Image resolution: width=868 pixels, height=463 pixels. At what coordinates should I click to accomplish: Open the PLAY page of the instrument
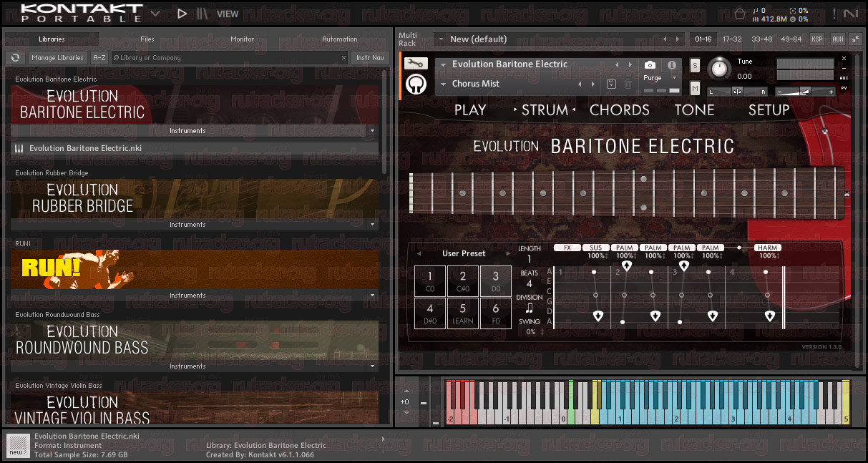470,110
